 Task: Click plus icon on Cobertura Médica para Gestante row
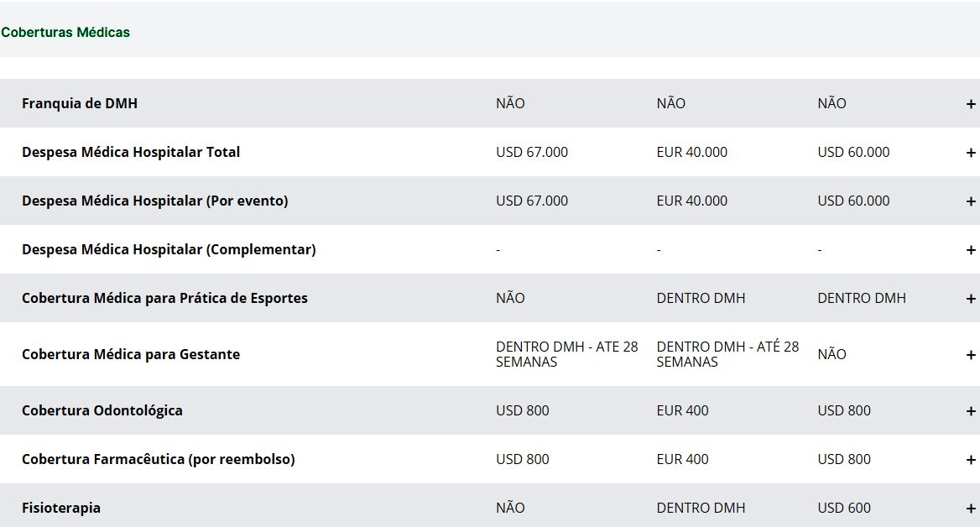(x=971, y=355)
